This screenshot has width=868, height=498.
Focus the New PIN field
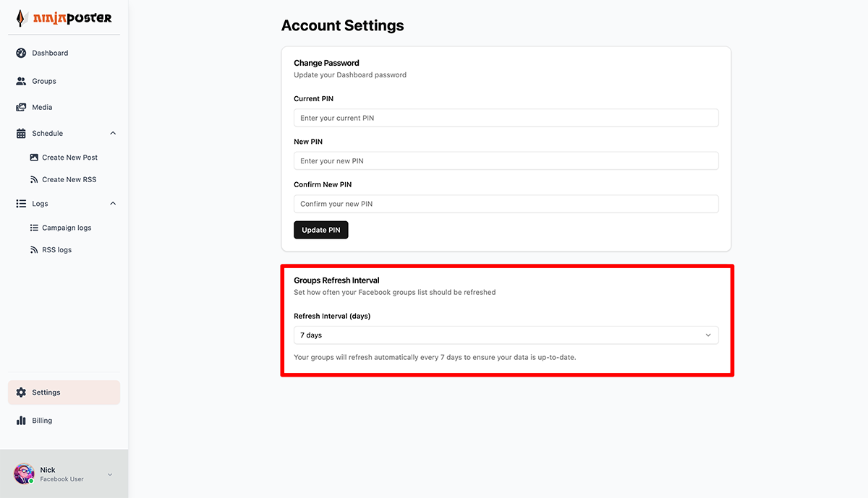pos(506,160)
